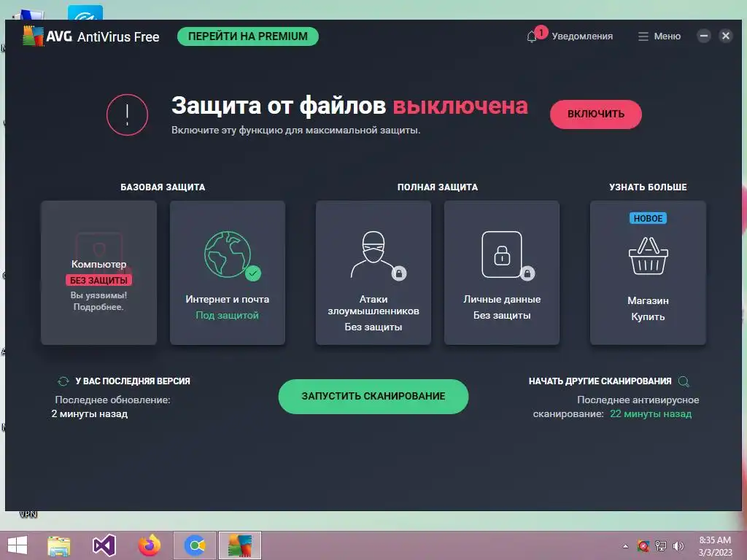Click red notification count badge
This screenshot has width=747, height=560.
[541, 32]
